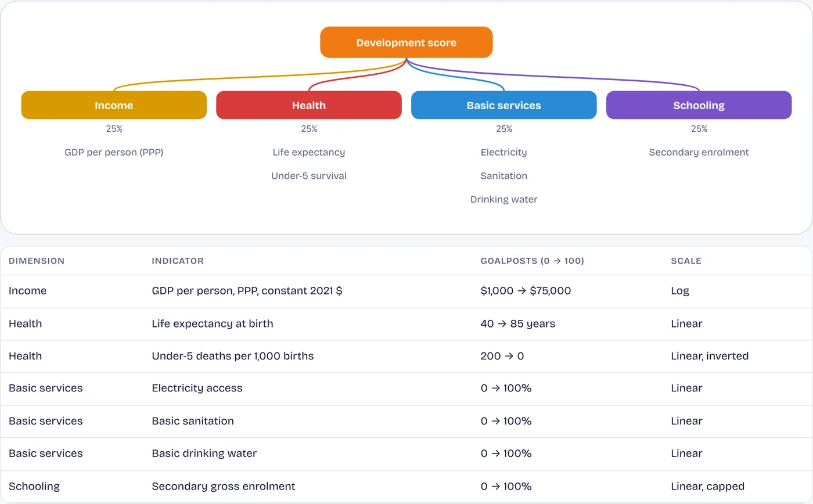Viewport: 813px width, 504px height.
Task: Click 'Drinking water' under the Basic services box
Action: (504, 199)
